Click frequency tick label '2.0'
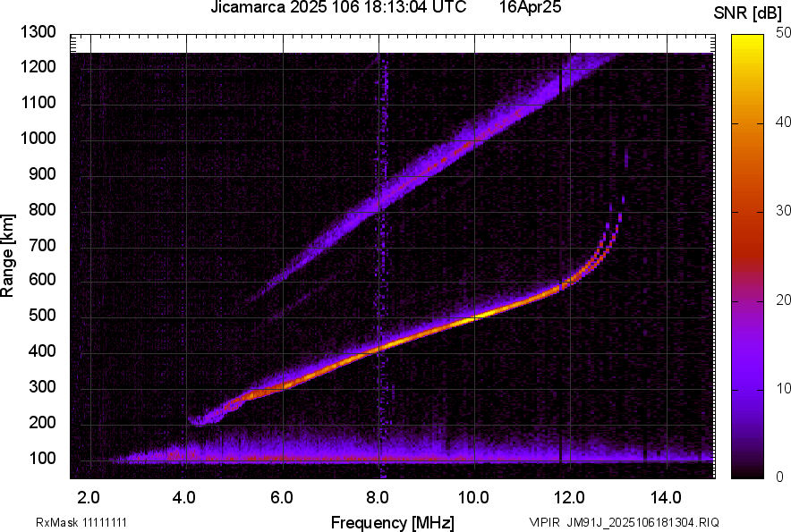791x532 pixels. tap(89, 498)
